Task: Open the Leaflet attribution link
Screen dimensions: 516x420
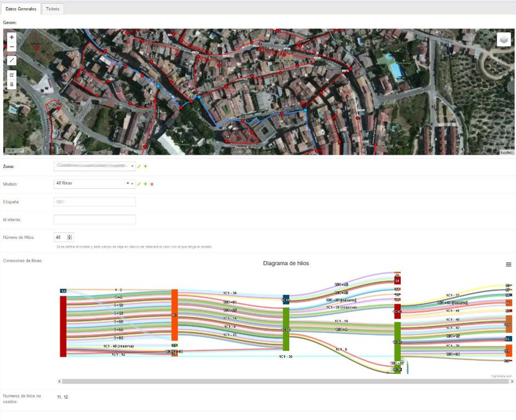Action: click(506, 152)
